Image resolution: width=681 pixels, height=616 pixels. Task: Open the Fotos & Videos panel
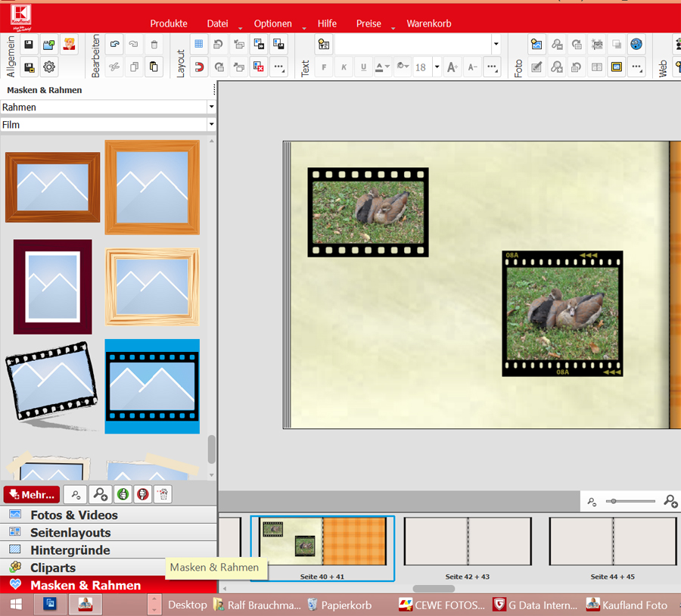pyautogui.click(x=74, y=515)
